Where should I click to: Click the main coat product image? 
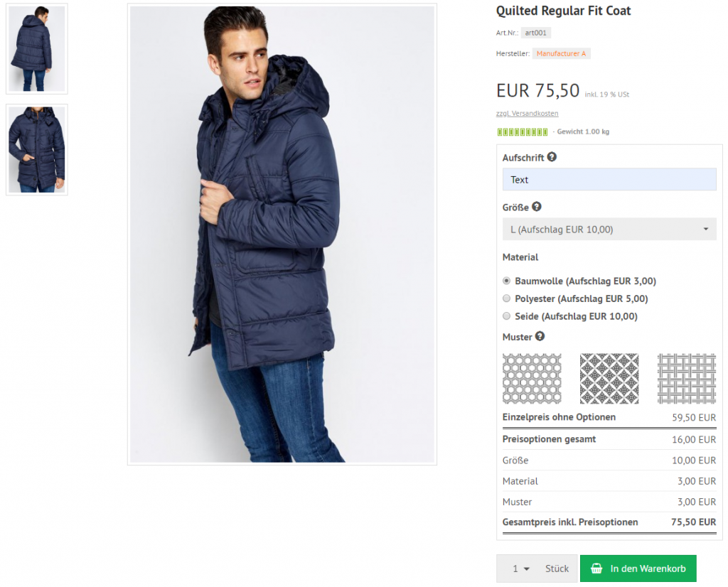[x=282, y=235]
